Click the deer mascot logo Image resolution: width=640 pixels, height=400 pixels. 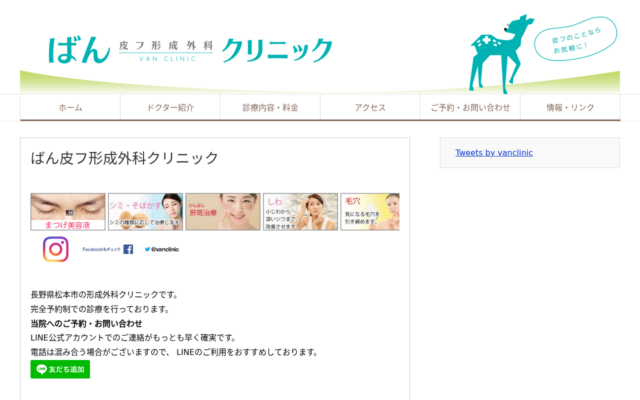click(498, 52)
